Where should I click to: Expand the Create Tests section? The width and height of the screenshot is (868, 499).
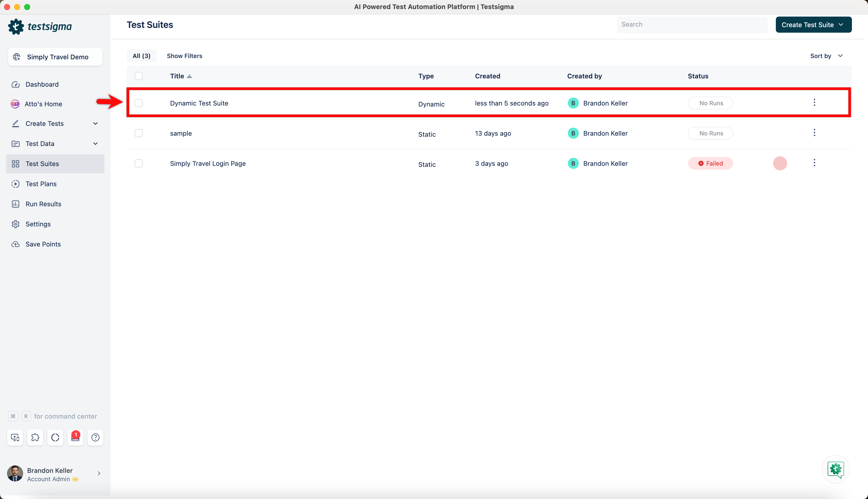point(45,123)
